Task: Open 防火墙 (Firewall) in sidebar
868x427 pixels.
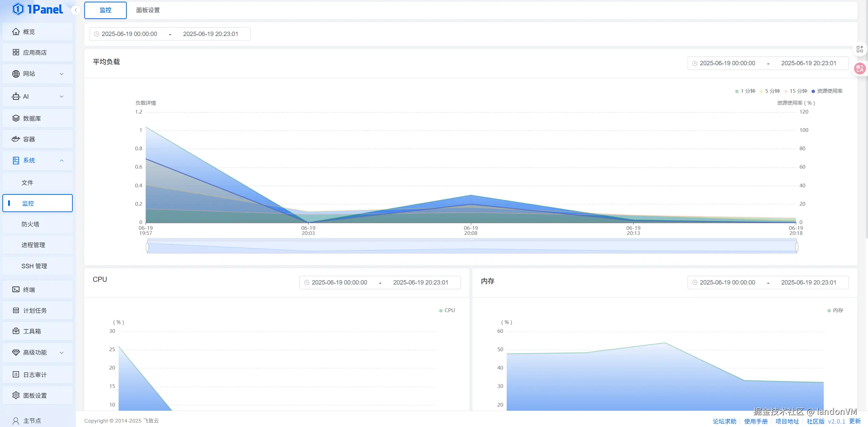Action: pyautogui.click(x=30, y=224)
